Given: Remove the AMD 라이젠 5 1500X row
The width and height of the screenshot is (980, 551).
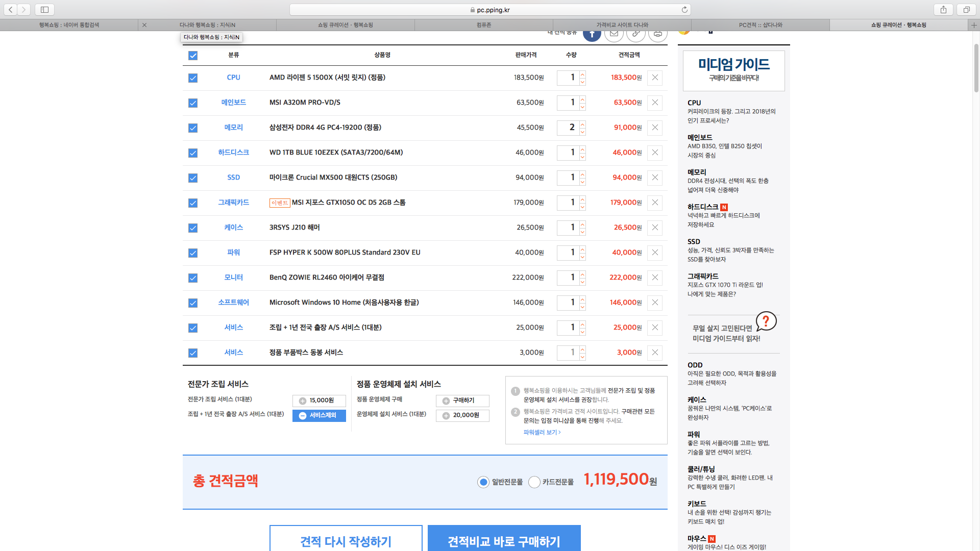Looking at the screenshot, I should (x=655, y=78).
